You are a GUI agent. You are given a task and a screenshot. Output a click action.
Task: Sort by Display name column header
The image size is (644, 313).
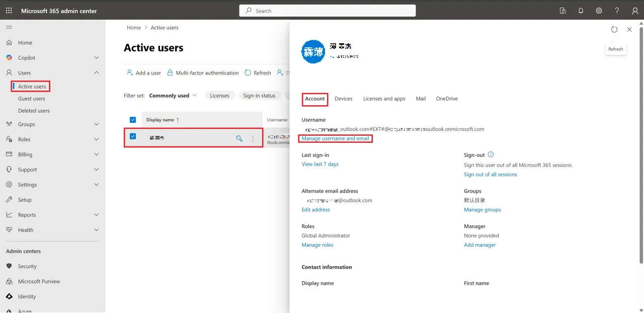pyautogui.click(x=163, y=120)
